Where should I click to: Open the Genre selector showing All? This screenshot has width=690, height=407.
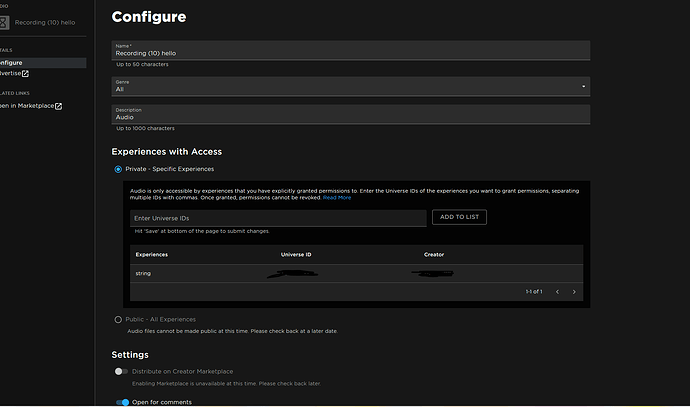pos(351,86)
